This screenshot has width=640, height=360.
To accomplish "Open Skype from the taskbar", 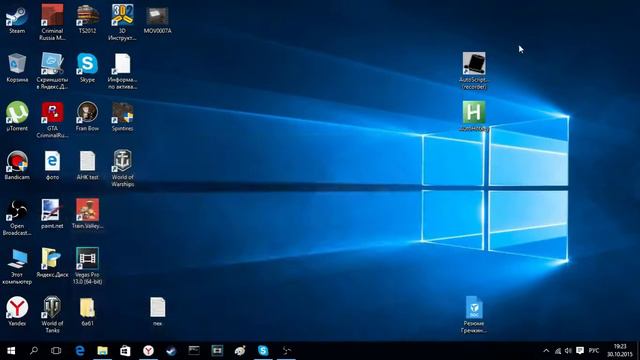I will [x=263, y=351].
